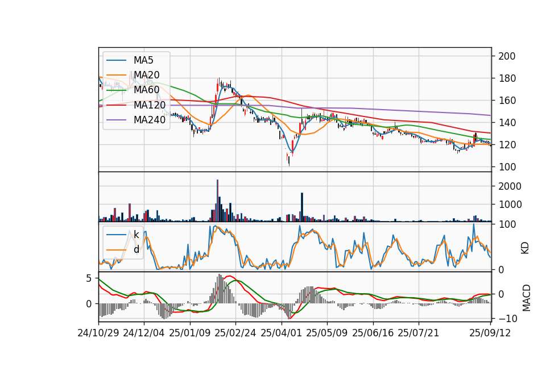Click the −10 MACD axis label
546x392 pixels.
tap(508, 318)
